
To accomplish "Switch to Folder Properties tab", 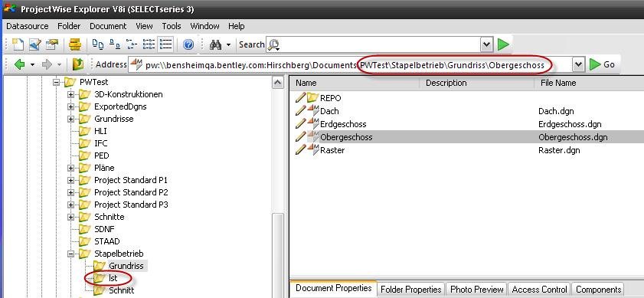I will point(410,290).
